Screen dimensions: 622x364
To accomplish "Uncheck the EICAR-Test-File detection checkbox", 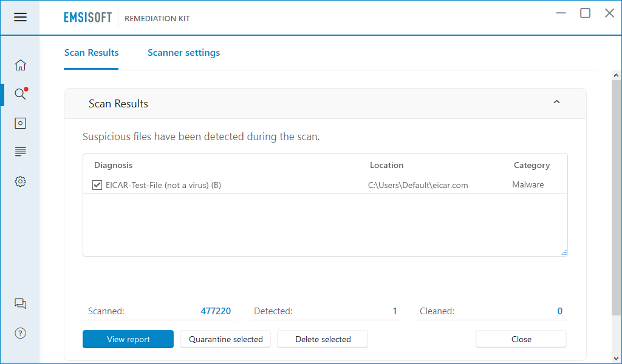I will click(x=97, y=185).
